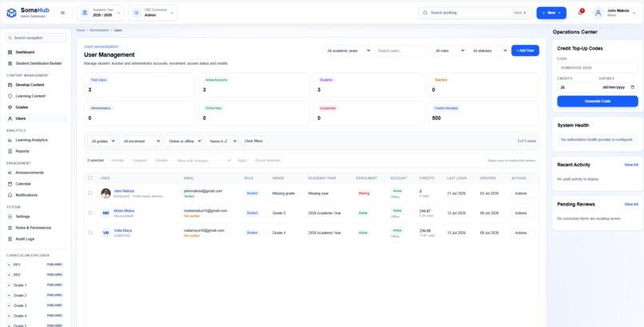Open Actions for Myles Mutua's row
Screen dimensions: 644x327
coord(523,213)
